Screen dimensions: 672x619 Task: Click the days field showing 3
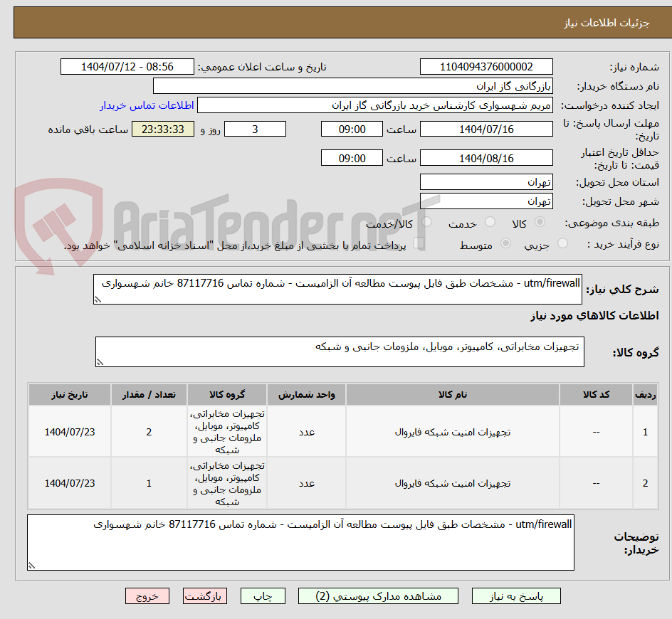(255, 129)
